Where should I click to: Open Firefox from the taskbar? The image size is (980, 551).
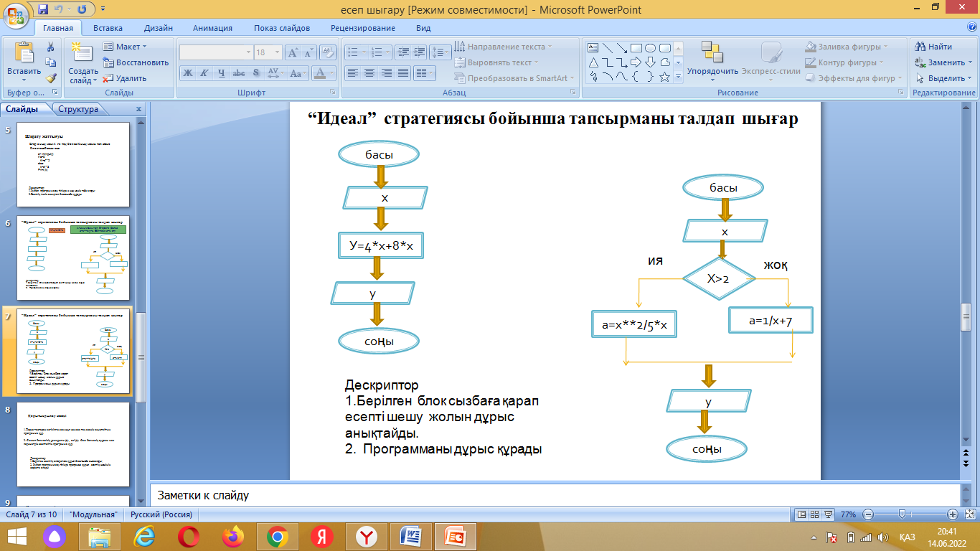coord(233,536)
